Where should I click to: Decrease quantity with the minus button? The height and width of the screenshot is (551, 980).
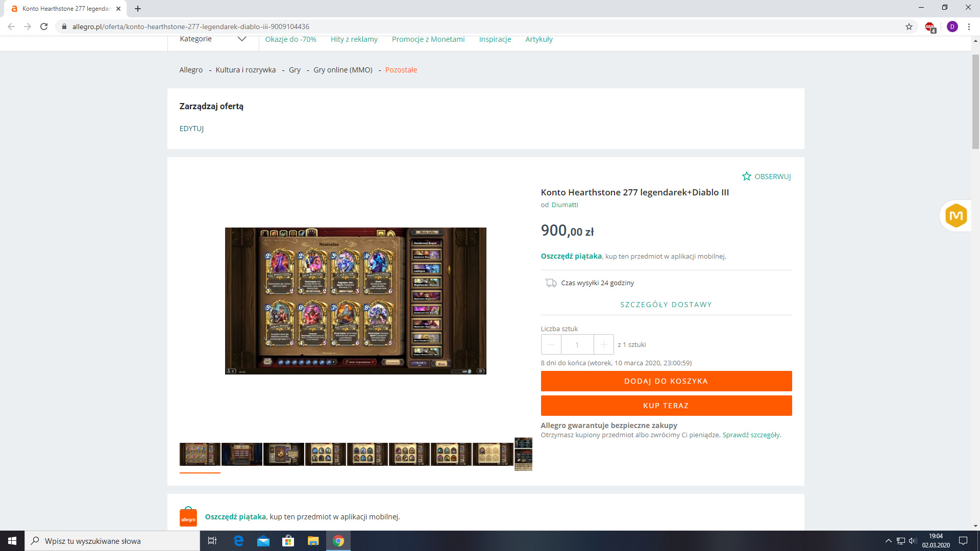pyautogui.click(x=551, y=345)
